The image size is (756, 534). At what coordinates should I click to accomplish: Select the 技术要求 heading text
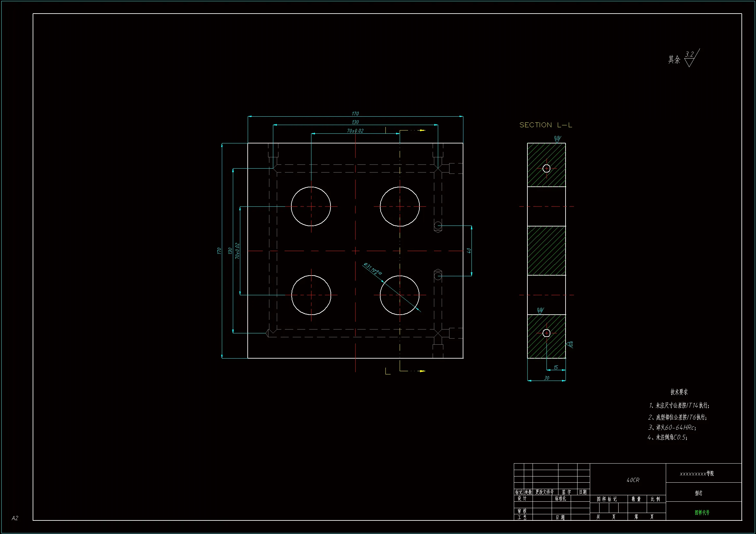679,392
